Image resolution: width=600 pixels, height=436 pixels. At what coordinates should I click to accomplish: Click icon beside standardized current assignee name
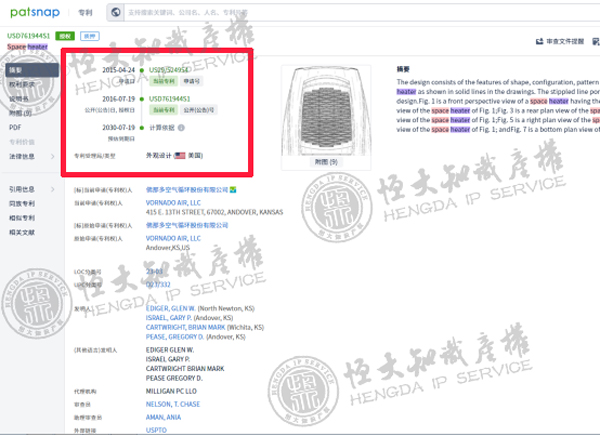[233, 189]
